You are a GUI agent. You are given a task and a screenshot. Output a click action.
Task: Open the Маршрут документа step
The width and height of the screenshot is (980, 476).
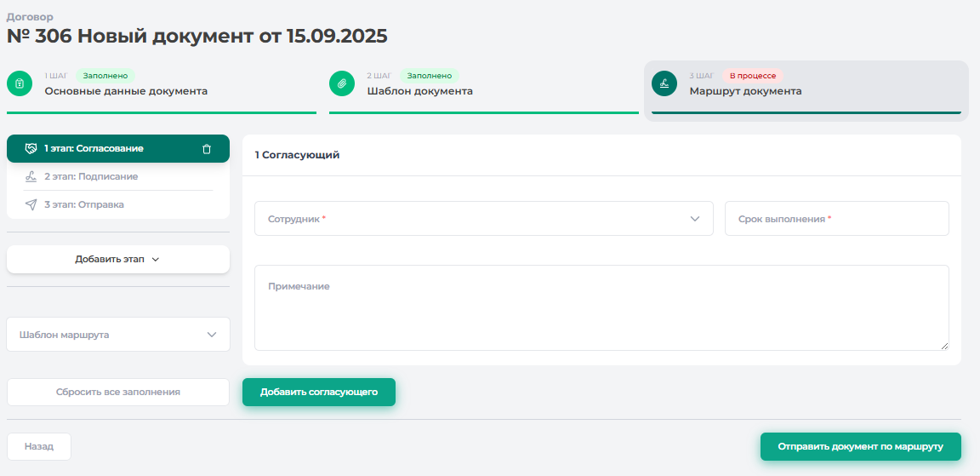[745, 91]
